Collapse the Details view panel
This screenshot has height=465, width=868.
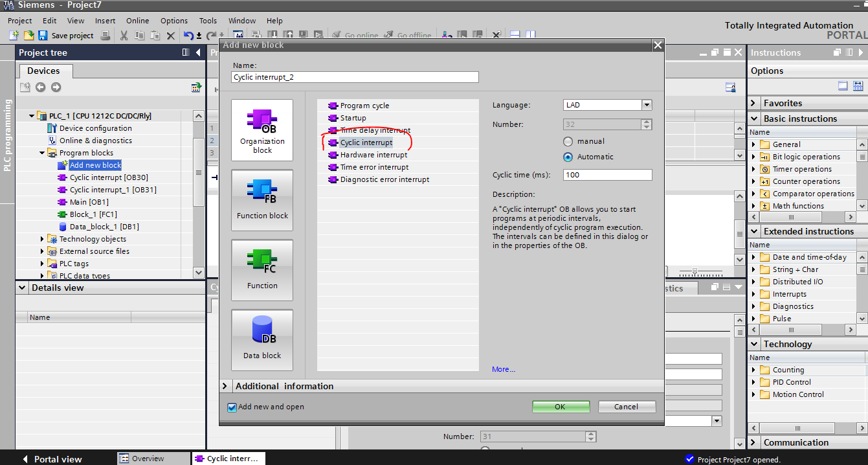pyautogui.click(x=23, y=288)
